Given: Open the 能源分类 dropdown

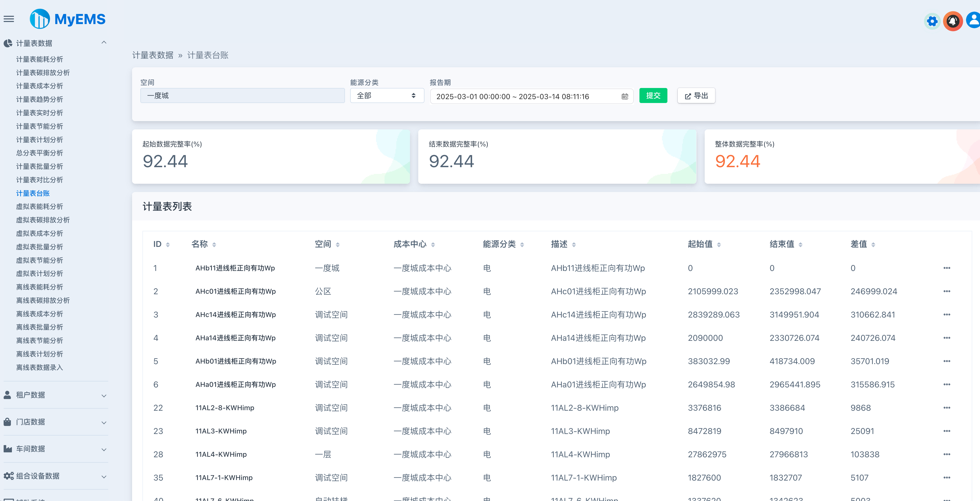Looking at the screenshot, I should (386, 95).
